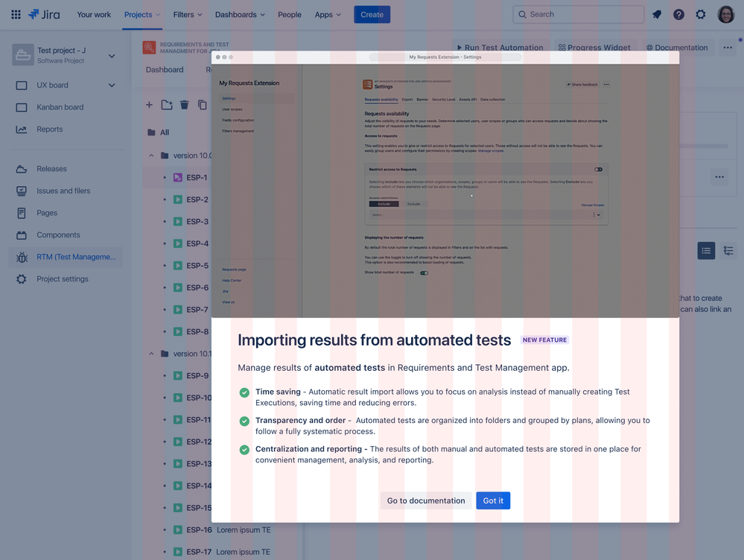Select the All folder in tree
744x560 pixels.
point(164,133)
